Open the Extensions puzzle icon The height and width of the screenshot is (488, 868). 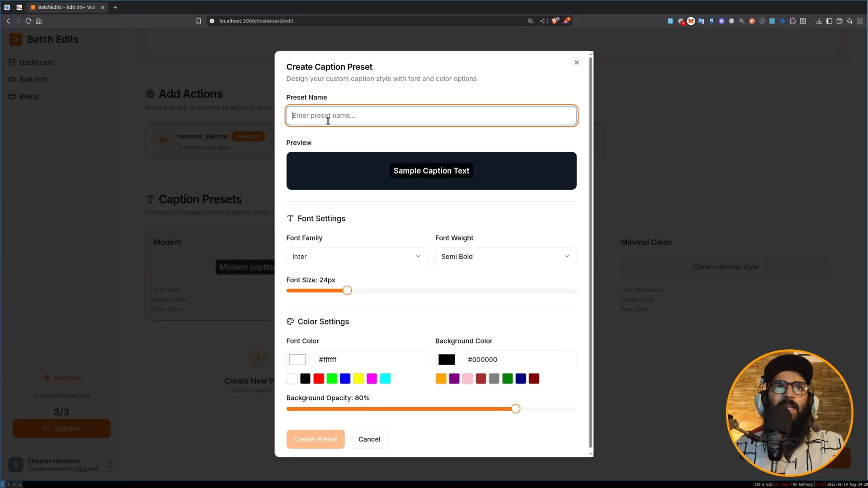tap(793, 21)
